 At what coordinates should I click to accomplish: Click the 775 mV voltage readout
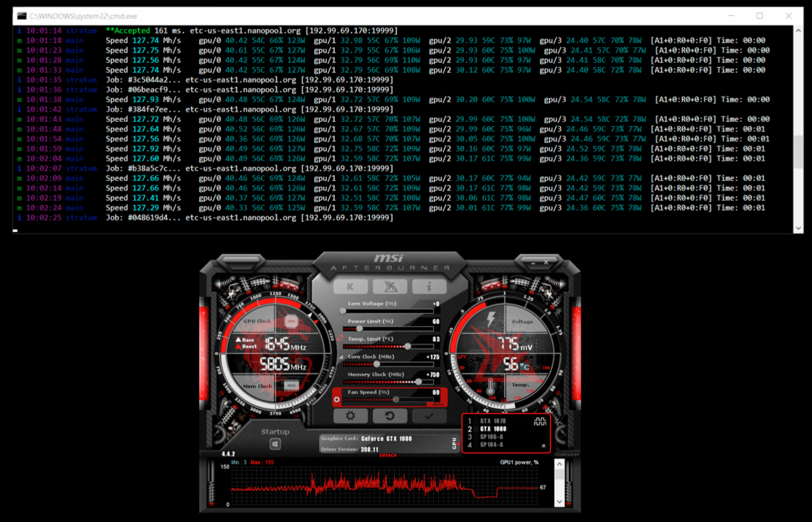pyautogui.click(x=515, y=344)
